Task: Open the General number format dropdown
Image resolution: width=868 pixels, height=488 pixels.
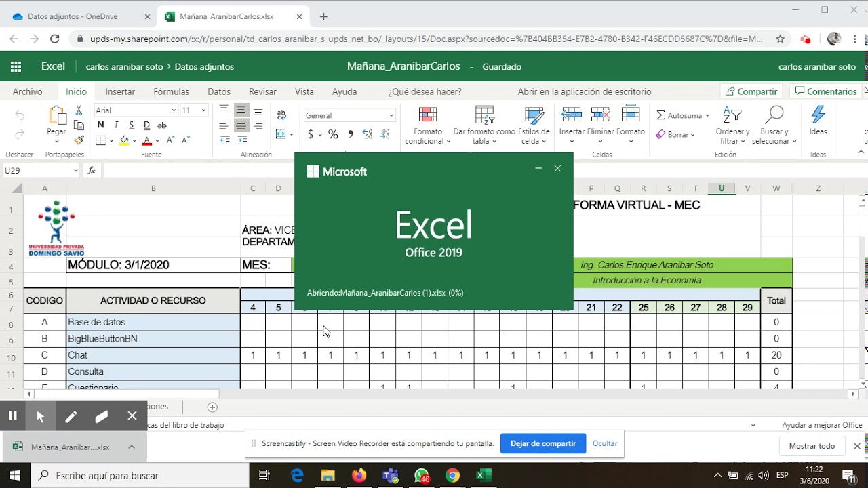Action: (391, 116)
